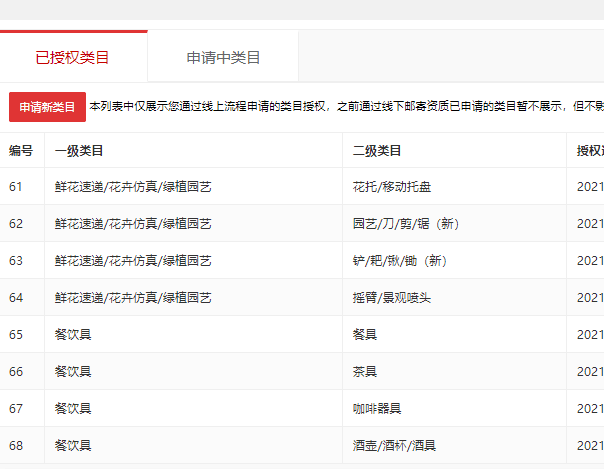The width and height of the screenshot is (604, 469).
Task: Click the 编号 column header
Action: pyautogui.click(x=21, y=151)
